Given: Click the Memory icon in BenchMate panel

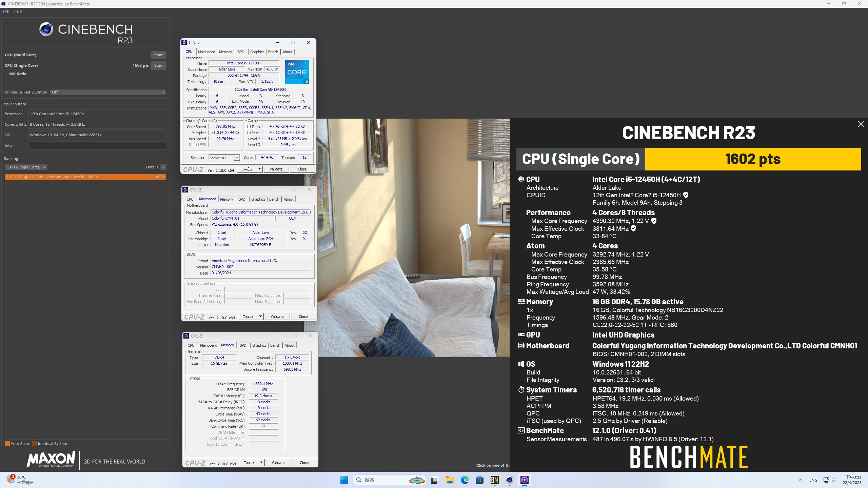Looking at the screenshot, I should coord(521,301).
